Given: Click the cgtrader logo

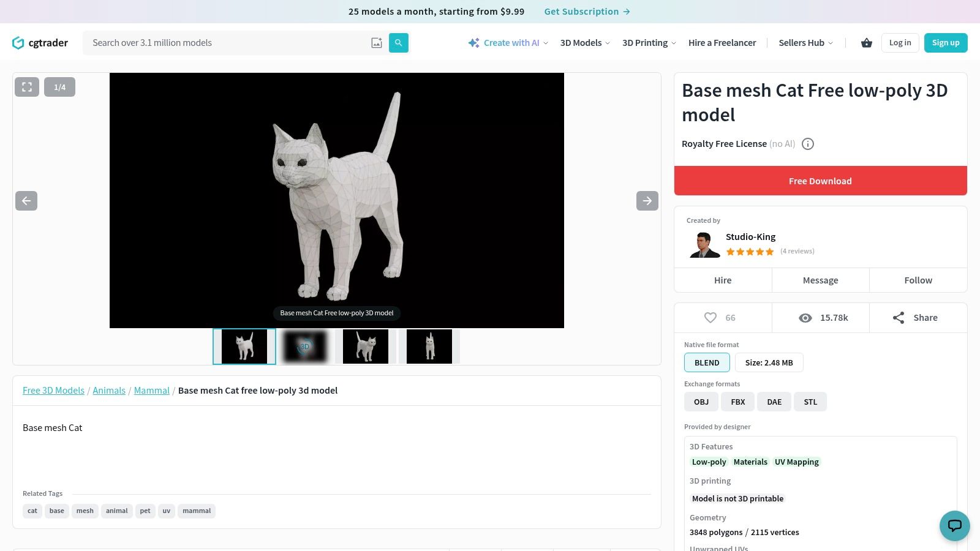Looking at the screenshot, I should pyautogui.click(x=40, y=43).
